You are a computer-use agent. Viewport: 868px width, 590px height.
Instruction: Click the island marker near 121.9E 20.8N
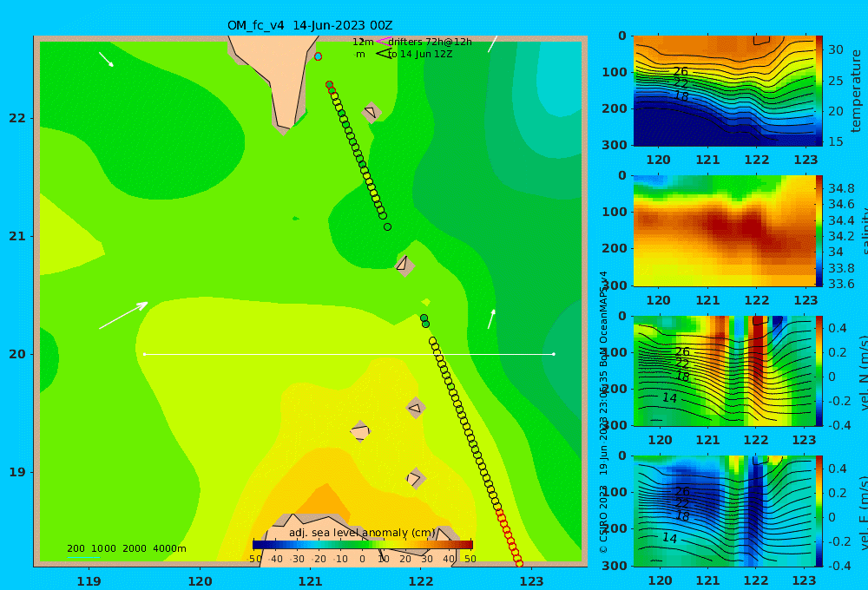[x=404, y=265]
